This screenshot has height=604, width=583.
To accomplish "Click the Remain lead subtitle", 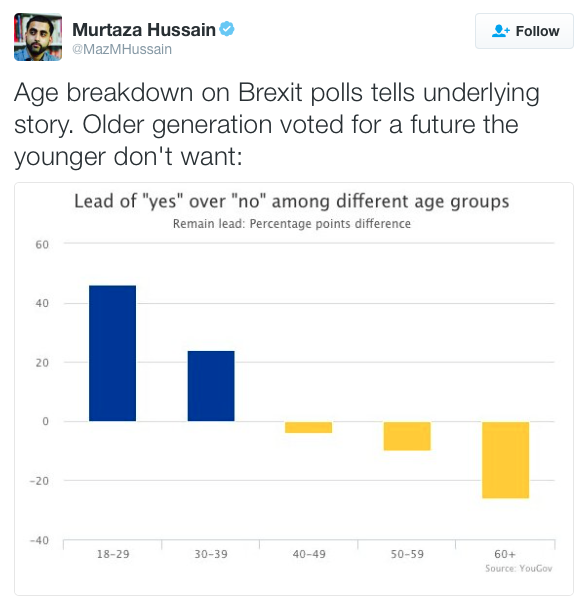I will [292, 224].
